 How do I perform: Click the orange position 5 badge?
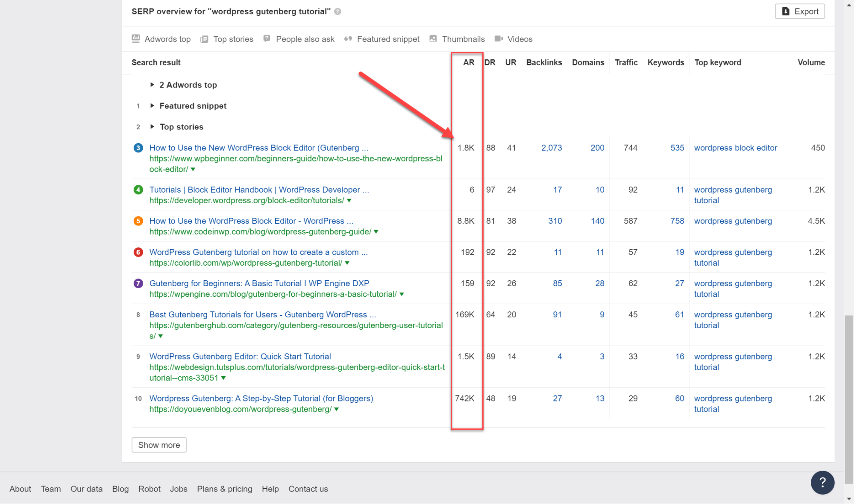coord(138,221)
